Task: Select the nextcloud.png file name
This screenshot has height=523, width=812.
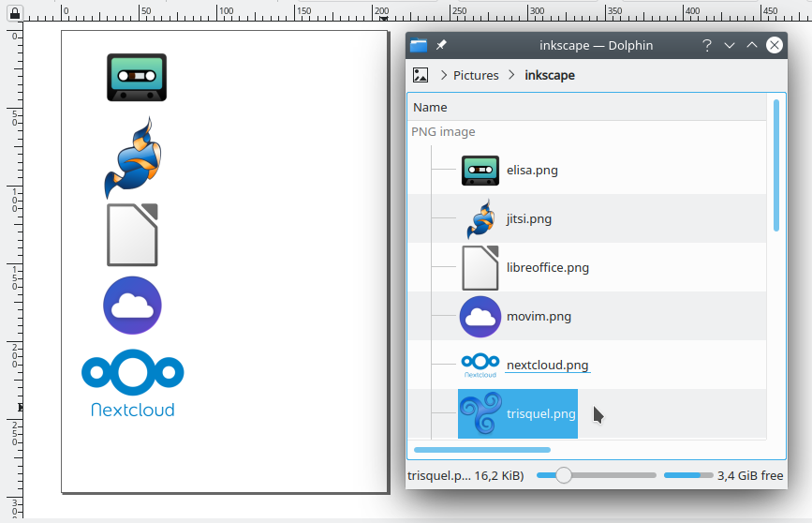Action: [547, 365]
